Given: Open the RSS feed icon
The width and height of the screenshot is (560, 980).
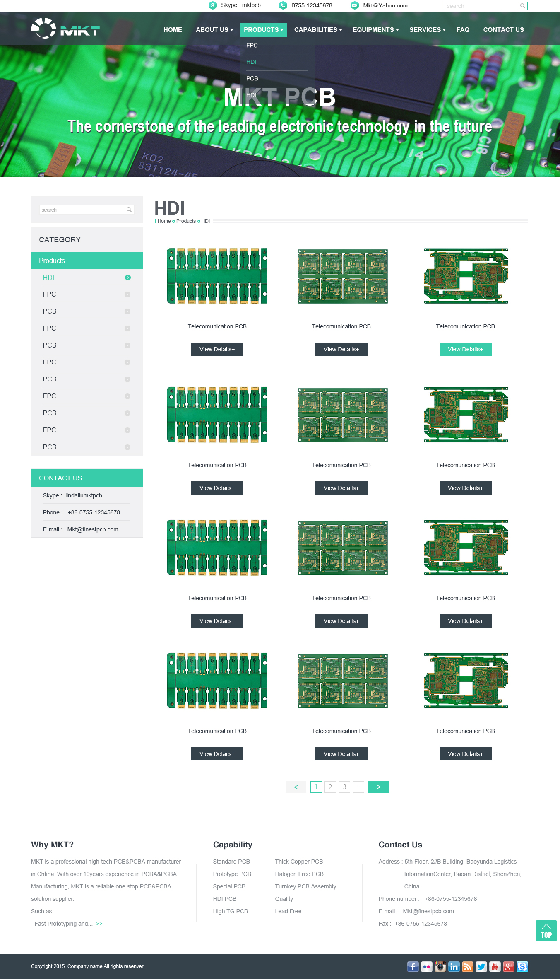Looking at the screenshot, I should pyautogui.click(x=468, y=967).
